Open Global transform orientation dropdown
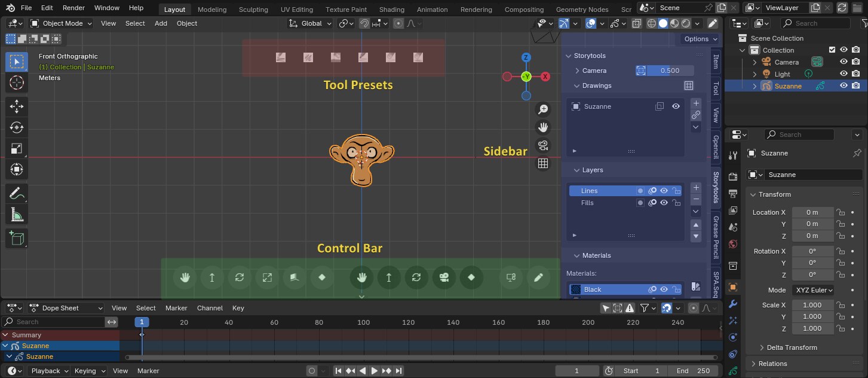Screen dimensions: 868x378 tap(310, 23)
